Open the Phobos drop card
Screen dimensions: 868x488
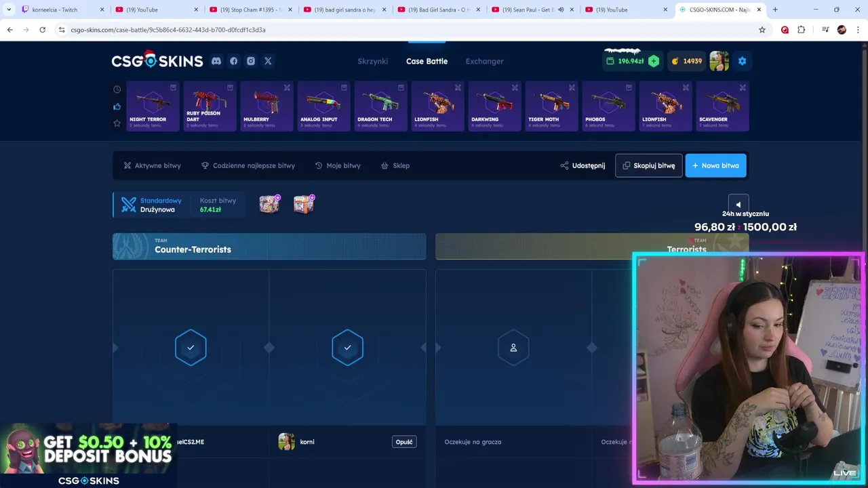point(608,106)
